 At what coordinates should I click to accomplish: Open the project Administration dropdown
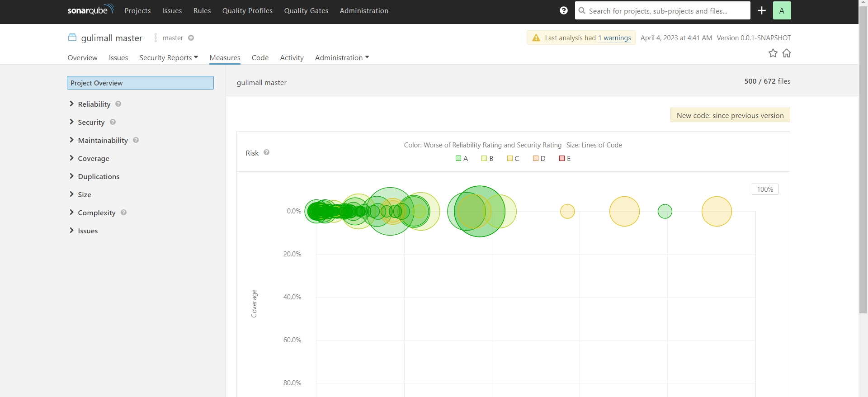(x=342, y=57)
